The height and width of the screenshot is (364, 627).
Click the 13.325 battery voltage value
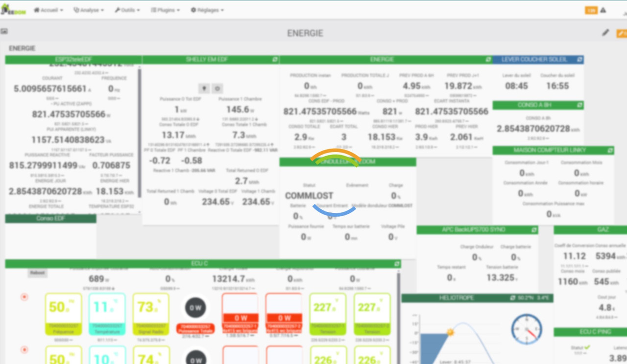pos(501,278)
